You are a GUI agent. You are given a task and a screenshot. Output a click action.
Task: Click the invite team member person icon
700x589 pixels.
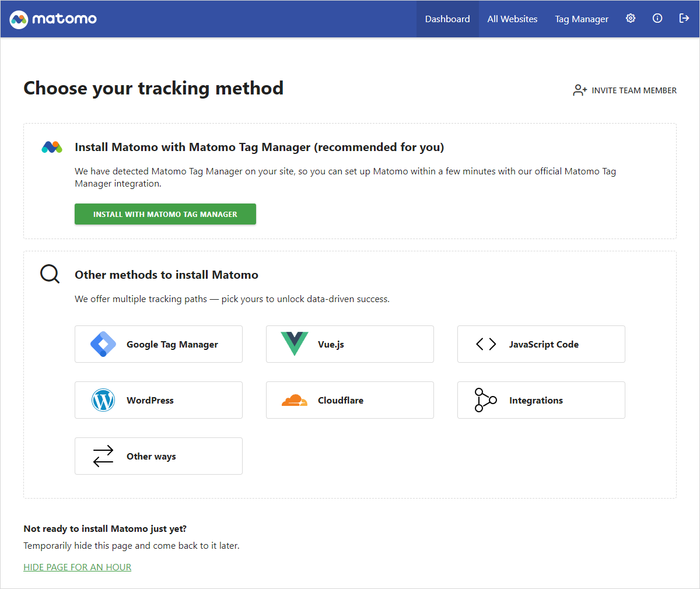click(580, 90)
